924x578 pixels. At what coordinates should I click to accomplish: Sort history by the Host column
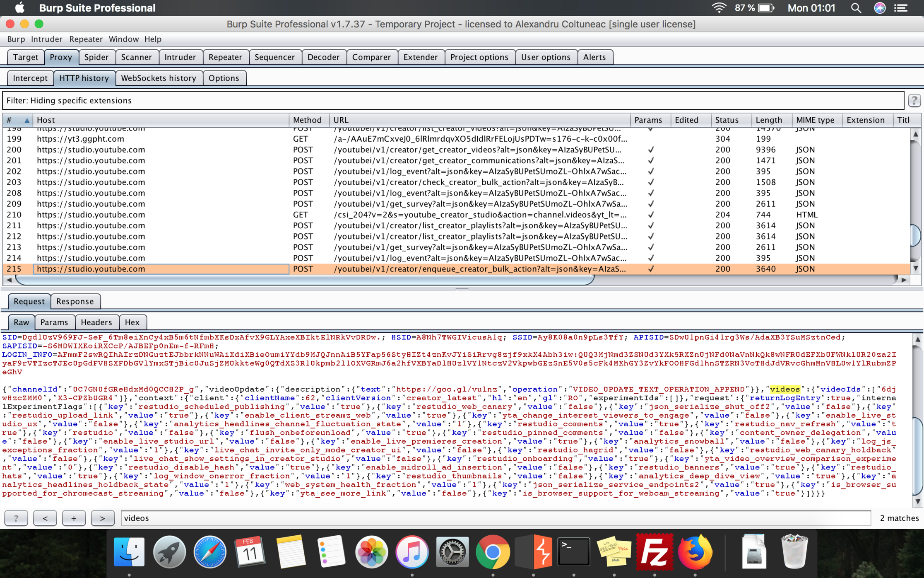click(161, 120)
